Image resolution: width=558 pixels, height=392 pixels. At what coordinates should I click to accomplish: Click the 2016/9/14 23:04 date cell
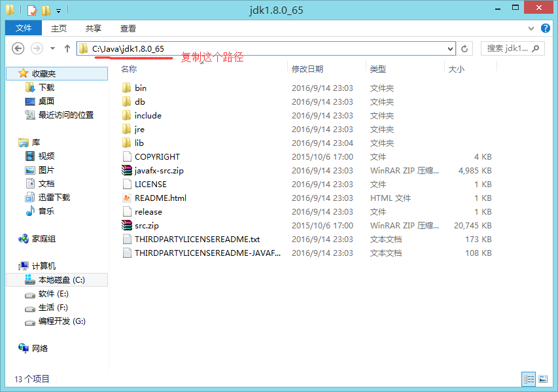tap(323, 143)
